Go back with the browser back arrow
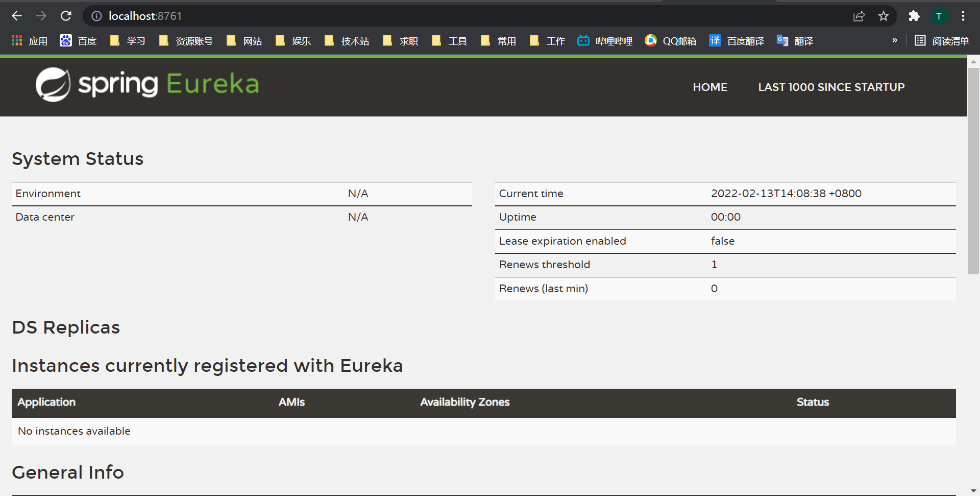Image resolution: width=980 pixels, height=496 pixels. [x=17, y=16]
